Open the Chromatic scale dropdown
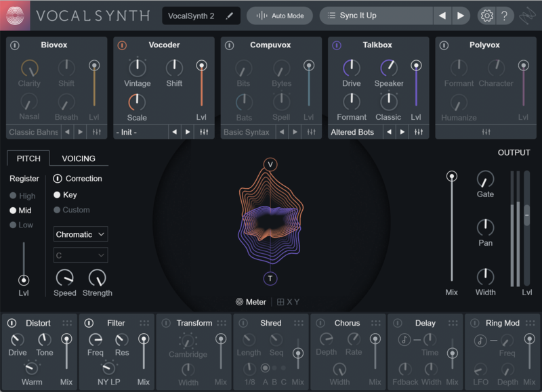The width and height of the screenshot is (542, 392). pyautogui.click(x=80, y=234)
